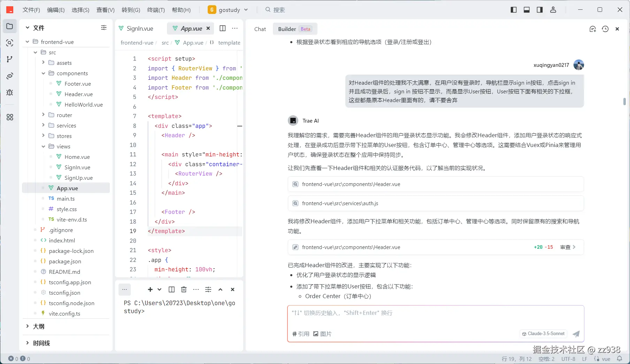The image size is (630, 364).
Task: Split the terminal pane
Action: pos(171,289)
